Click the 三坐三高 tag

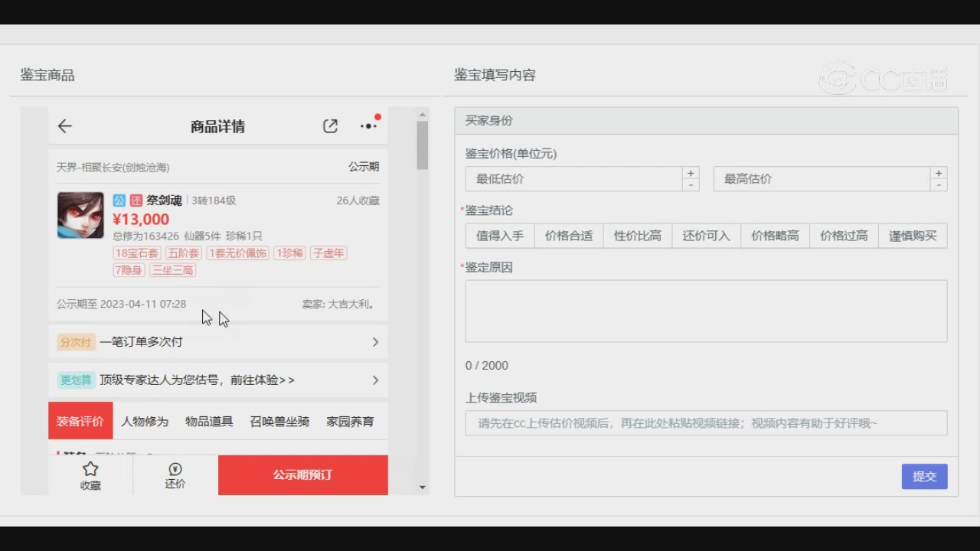click(172, 270)
